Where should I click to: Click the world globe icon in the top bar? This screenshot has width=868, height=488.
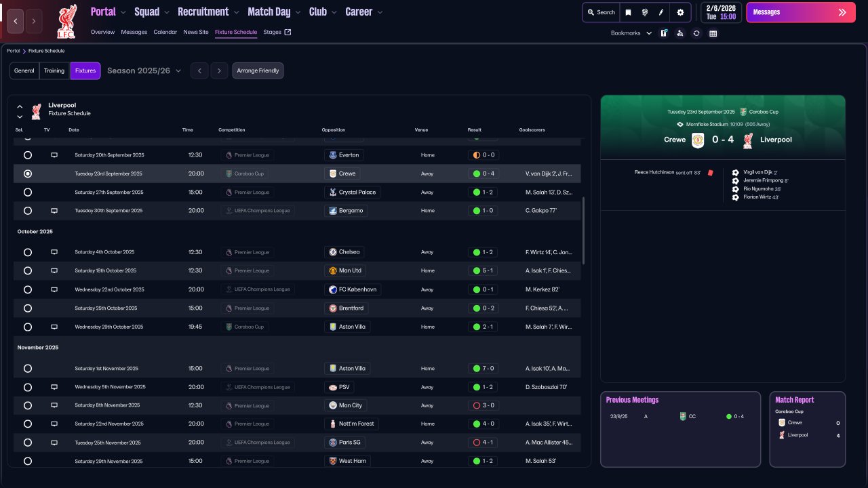[x=645, y=12]
